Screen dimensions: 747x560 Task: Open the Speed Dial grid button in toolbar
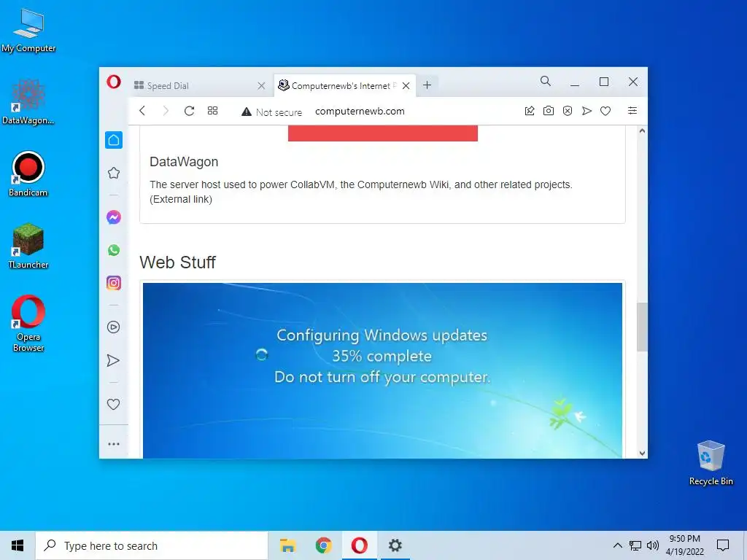[x=212, y=111]
